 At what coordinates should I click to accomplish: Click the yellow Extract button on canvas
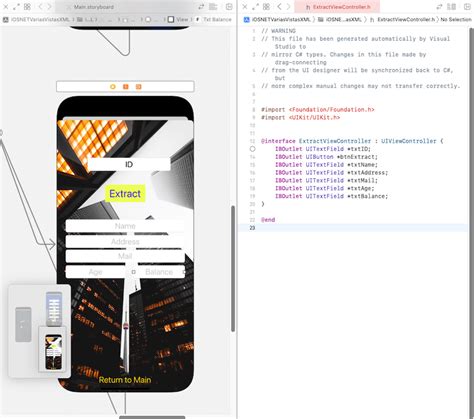[125, 194]
